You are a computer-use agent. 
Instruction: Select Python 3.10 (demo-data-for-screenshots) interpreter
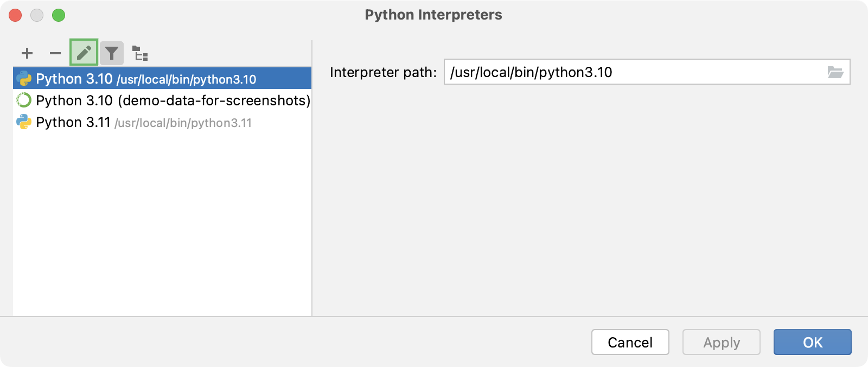click(x=173, y=100)
